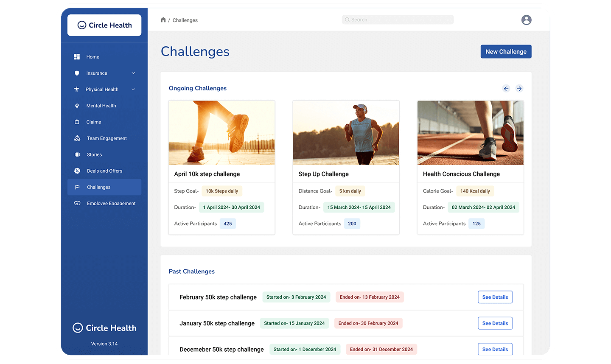The width and height of the screenshot is (611, 364).
Task: Click the Team Engagement people icon
Action: [x=77, y=138]
